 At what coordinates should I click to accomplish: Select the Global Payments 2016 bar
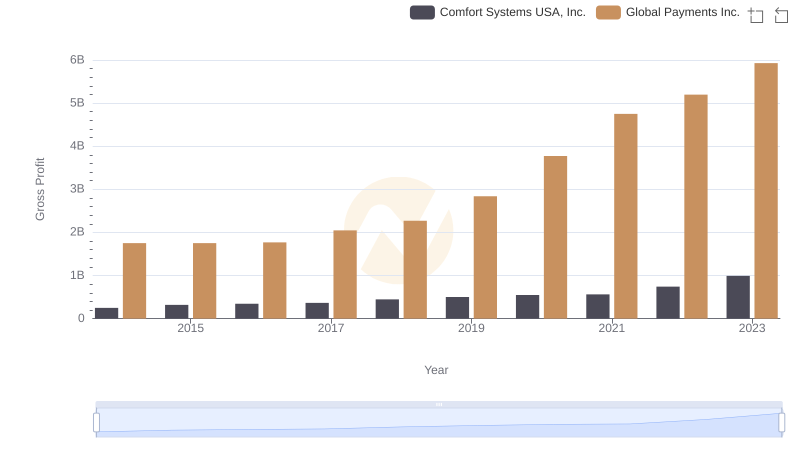point(274,280)
